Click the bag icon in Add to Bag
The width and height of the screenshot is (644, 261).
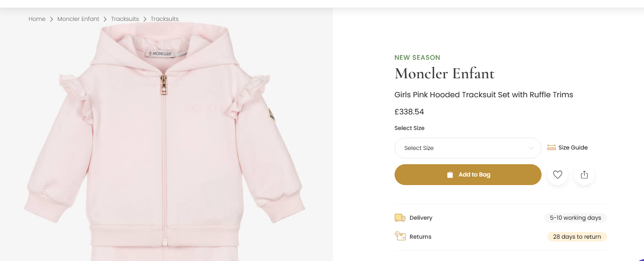coord(450,175)
